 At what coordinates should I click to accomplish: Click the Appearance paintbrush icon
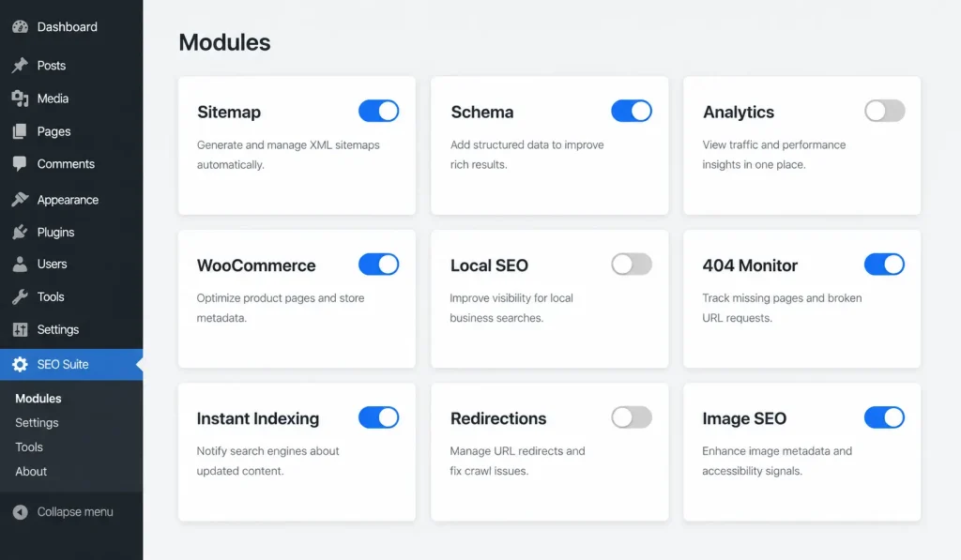click(21, 199)
